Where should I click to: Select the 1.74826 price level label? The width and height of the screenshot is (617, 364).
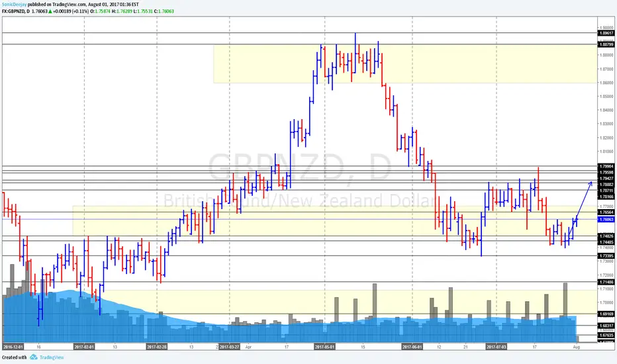(x=606, y=236)
